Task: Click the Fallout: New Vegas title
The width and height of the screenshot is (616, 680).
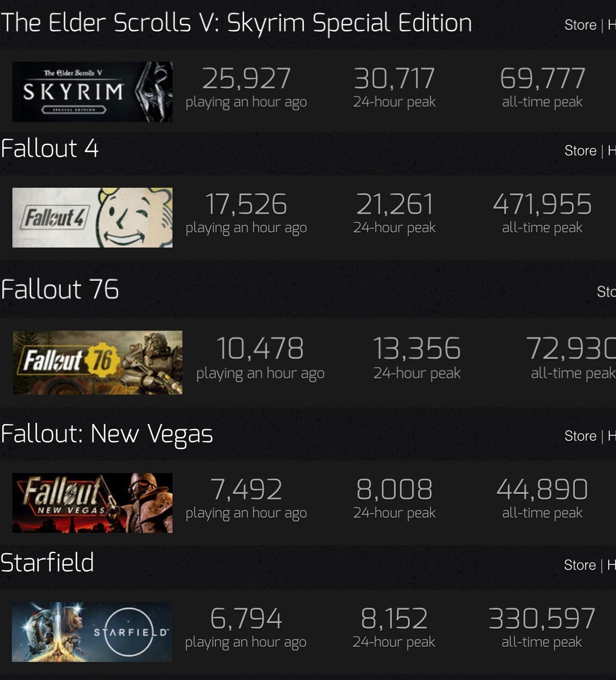Action: coord(107,434)
